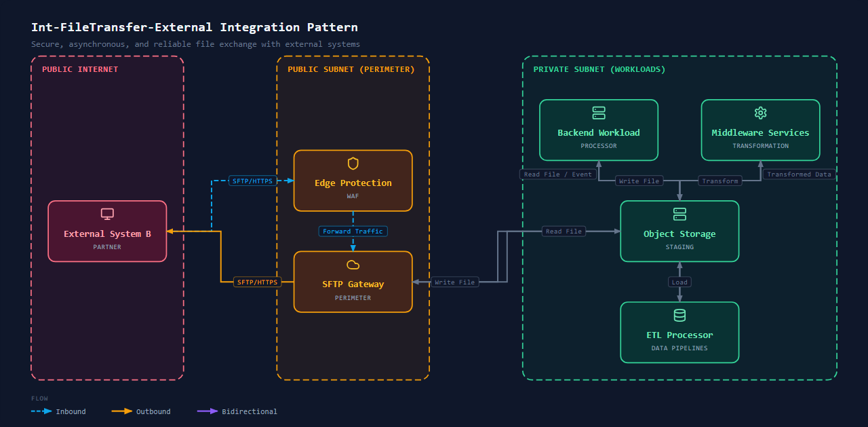The height and width of the screenshot is (427, 868).
Task: Click the gear icon in Middleware Services
Action: 760,113
